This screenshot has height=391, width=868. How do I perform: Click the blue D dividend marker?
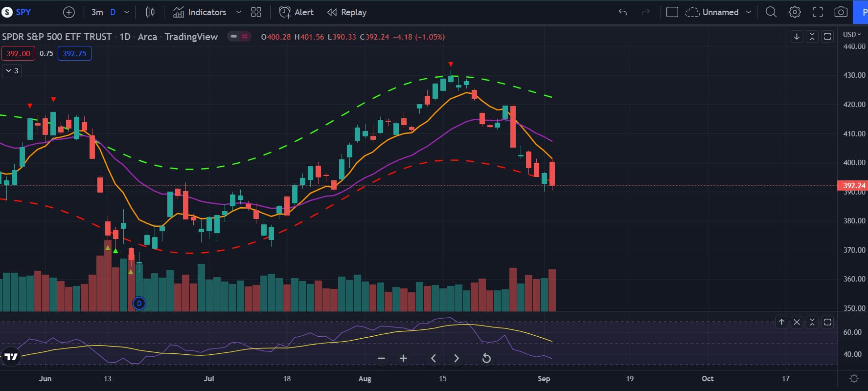pyautogui.click(x=139, y=304)
